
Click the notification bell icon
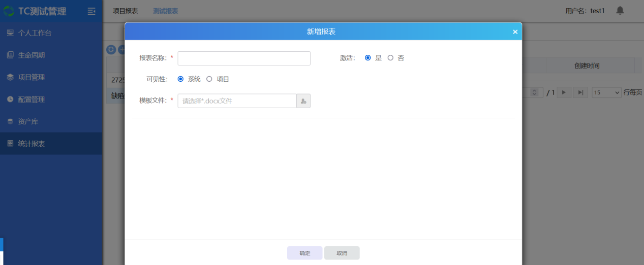point(620,11)
